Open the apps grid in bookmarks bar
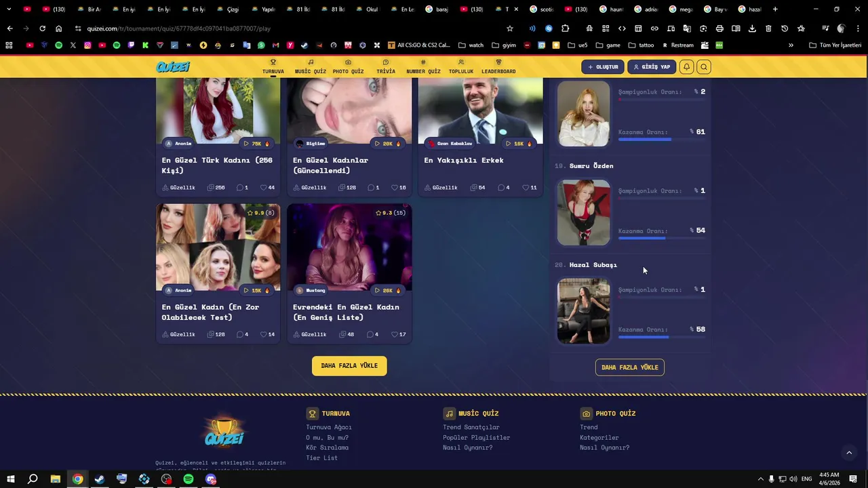 pyautogui.click(x=9, y=45)
